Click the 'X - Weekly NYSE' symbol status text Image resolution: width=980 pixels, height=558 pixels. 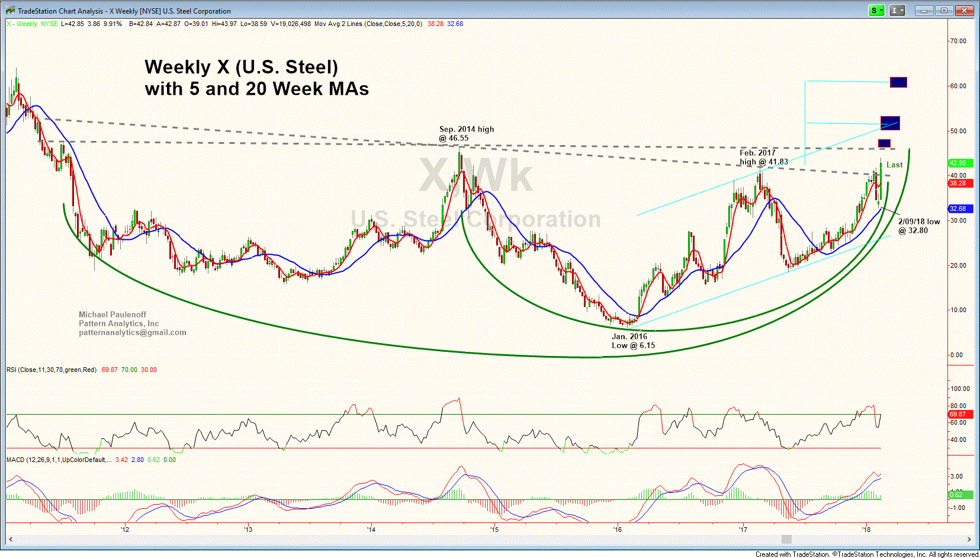(32, 24)
